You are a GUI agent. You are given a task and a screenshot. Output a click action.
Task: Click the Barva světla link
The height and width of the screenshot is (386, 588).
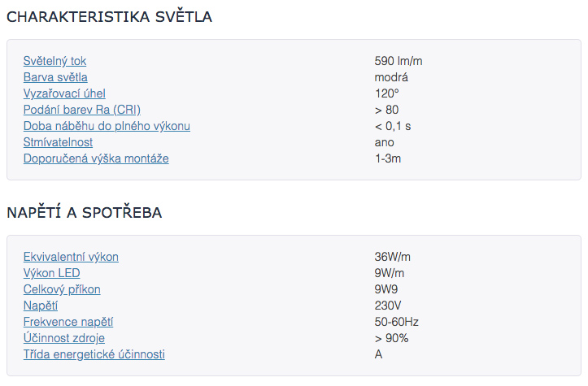pyautogui.click(x=55, y=77)
